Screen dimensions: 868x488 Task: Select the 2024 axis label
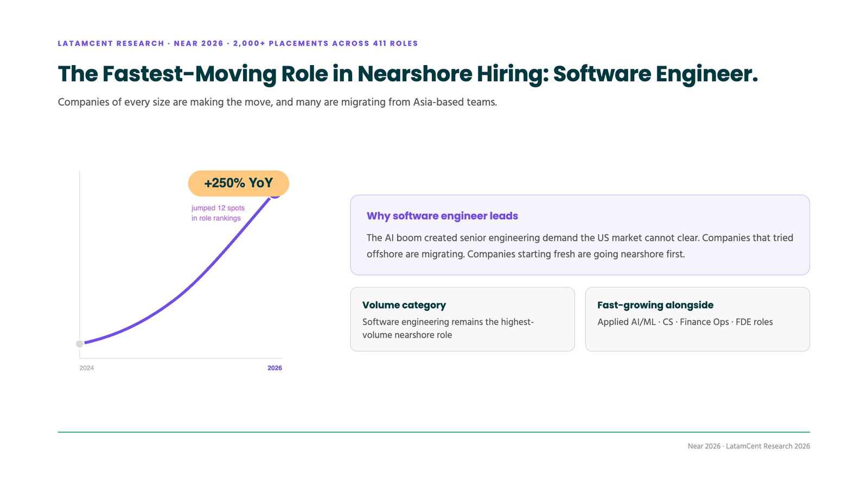click(x=87, y=368)
